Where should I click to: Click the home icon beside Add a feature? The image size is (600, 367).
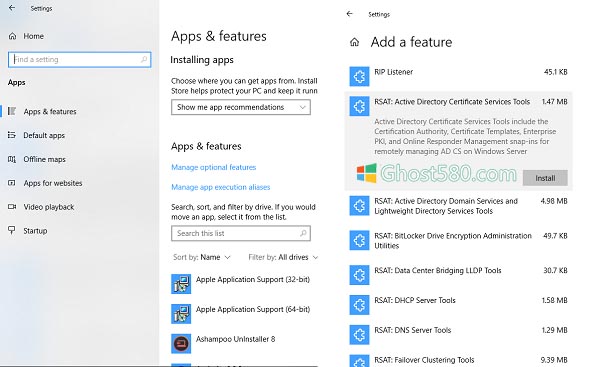point(354,42)
